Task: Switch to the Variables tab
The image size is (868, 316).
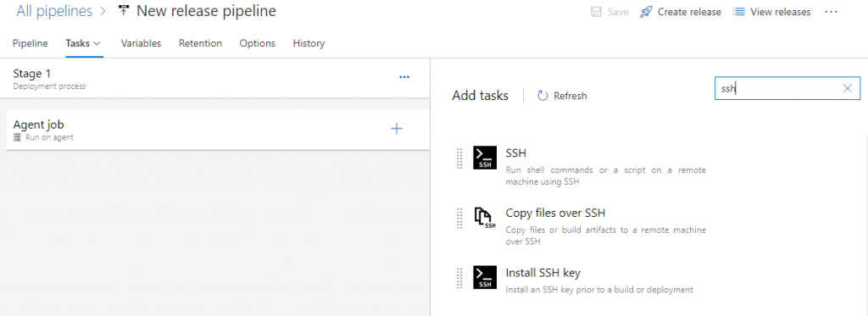Action: click(x=142, y=43)
